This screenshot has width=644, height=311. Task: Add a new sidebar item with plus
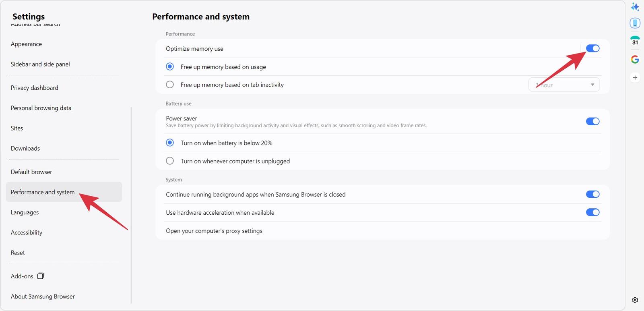point(635,77)
